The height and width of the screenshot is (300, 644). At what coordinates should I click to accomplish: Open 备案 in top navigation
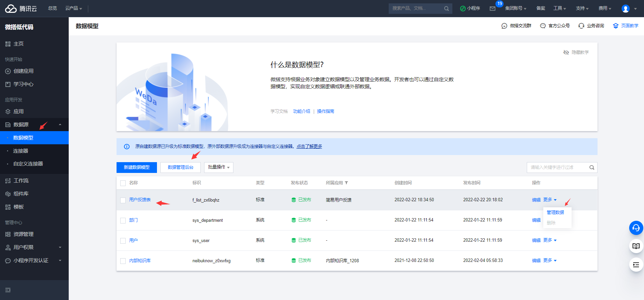point(541,8)
